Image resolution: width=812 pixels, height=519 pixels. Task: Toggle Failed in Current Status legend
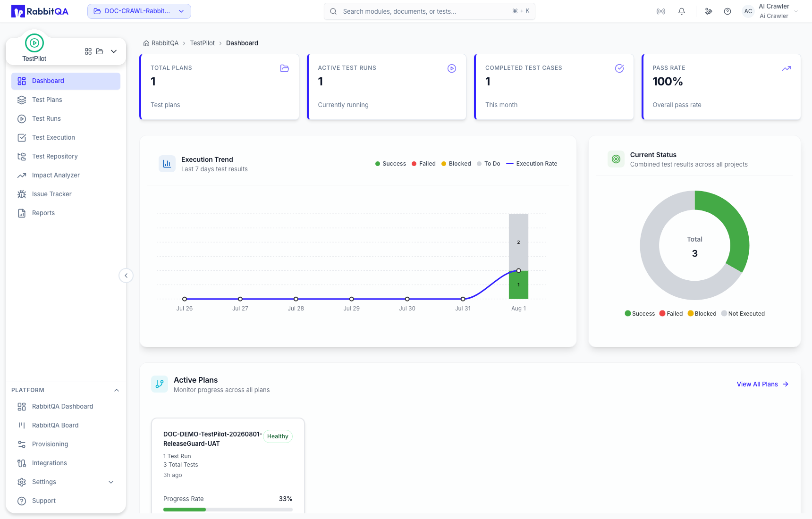pos(671,314)
